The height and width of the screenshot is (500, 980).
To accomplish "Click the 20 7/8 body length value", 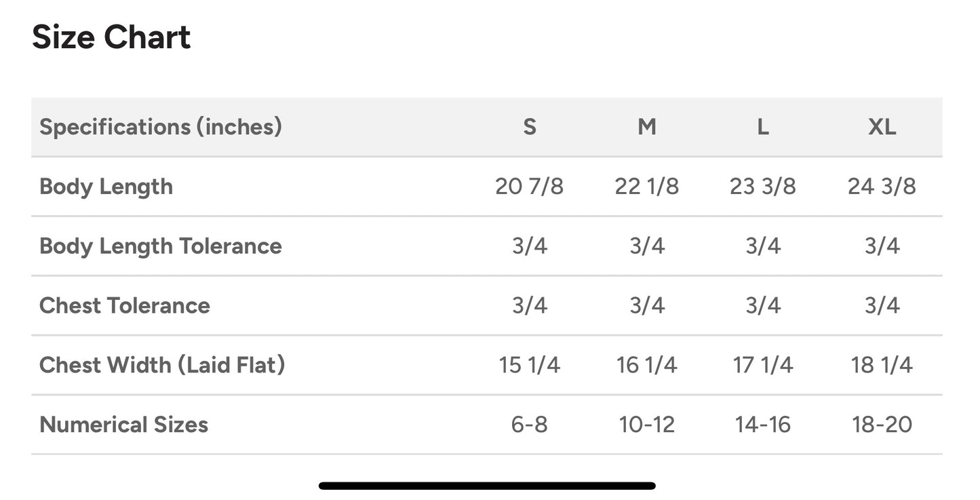I will (530, 187).
